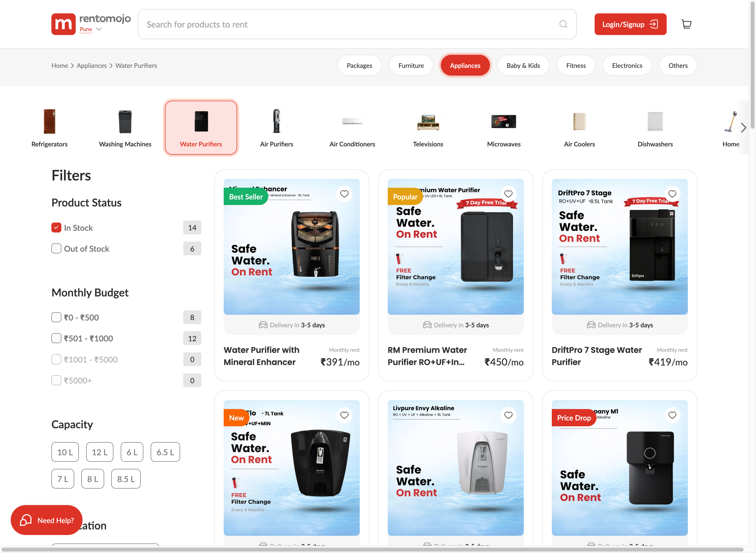Screen dimensions: 756x553
Task: Toggle the 8.5 L capacity filter
Action: [x=126, y=479]
